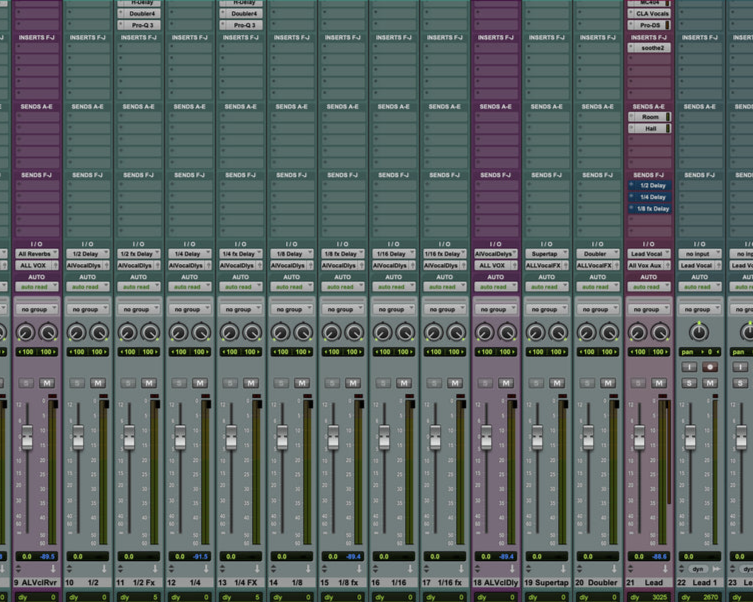The image size is (753, 602).
Task: Click right pan knob of 18 ALVclDly
Action: point(507,332)
